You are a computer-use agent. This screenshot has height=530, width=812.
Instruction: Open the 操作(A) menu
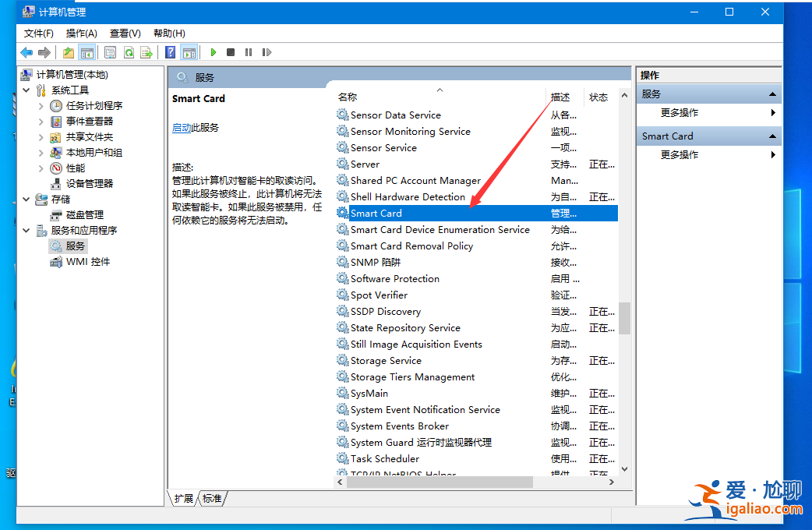coord(83,33)
